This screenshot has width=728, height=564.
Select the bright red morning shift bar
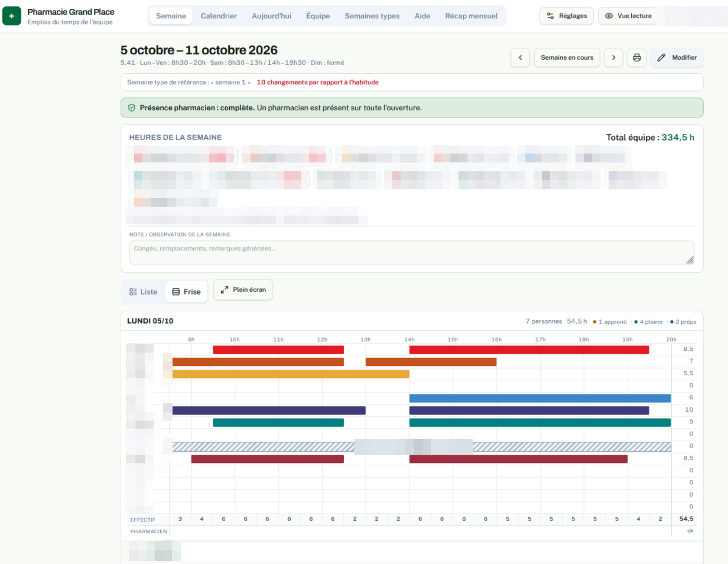(278, 350)
